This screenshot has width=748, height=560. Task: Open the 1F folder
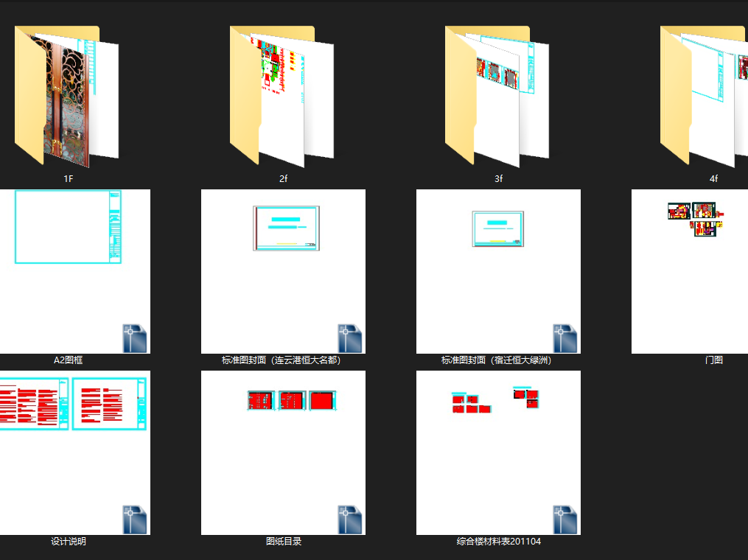(67, 97)
